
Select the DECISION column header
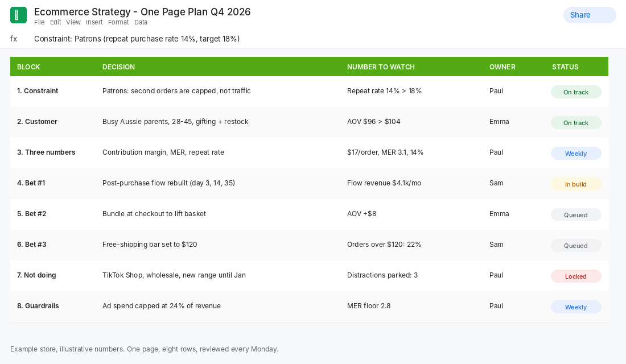pos(118,67)
